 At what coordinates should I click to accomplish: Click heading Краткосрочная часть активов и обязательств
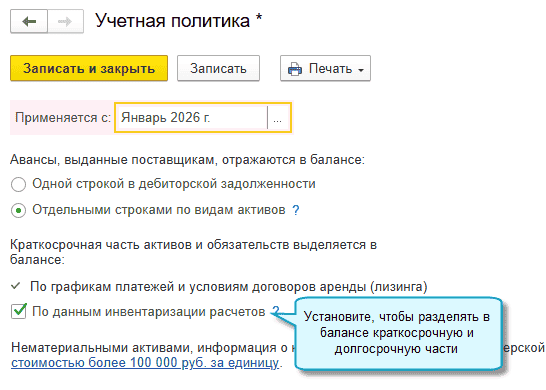(x=193, y=252)
